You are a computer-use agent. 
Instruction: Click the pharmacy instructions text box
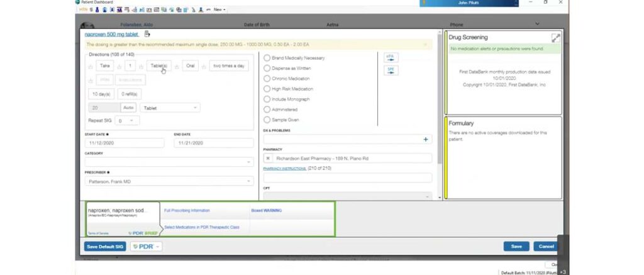click(x=347, y=177)
